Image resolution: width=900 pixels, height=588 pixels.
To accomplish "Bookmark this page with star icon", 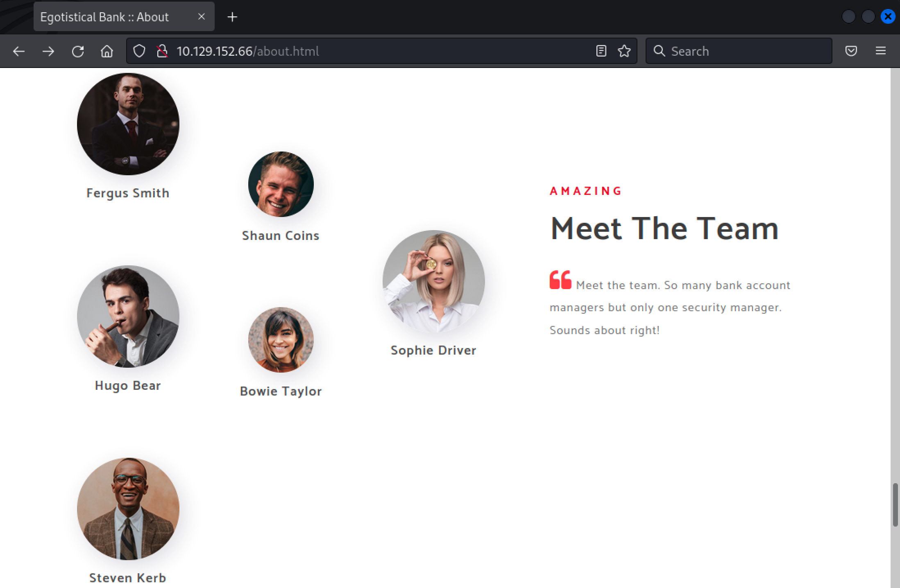I will tap(624, 51).
